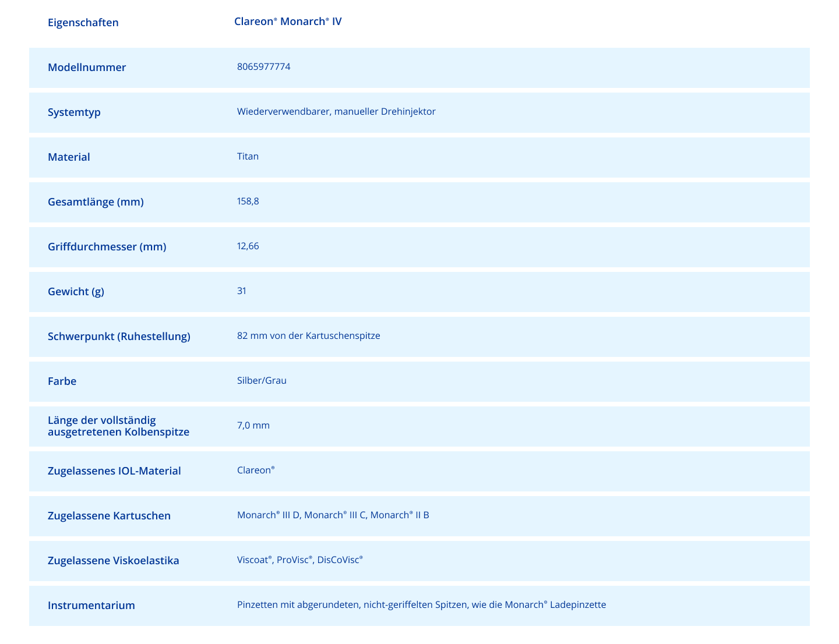Click the weight value 31
Image resolution: width=839 pixels, height=644 pixels.
click(242, 291)
